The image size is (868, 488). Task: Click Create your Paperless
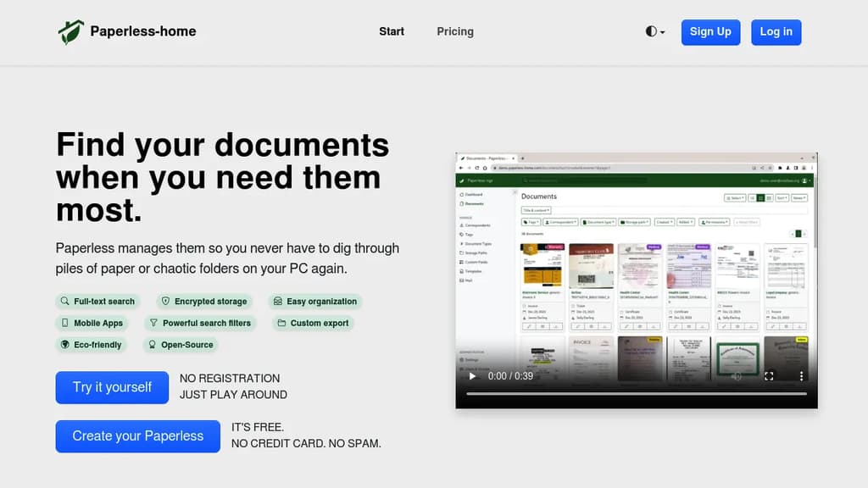(137, 436)
